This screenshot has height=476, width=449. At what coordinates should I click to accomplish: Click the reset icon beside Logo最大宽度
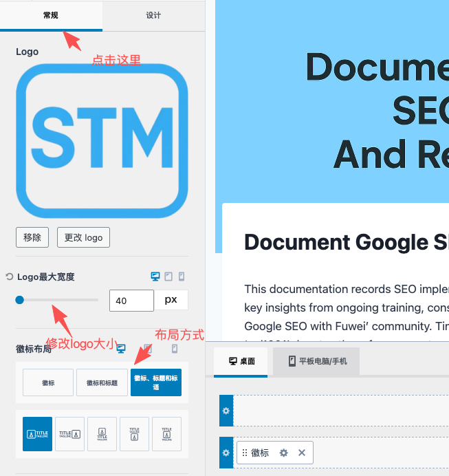[x=10, y=277]
